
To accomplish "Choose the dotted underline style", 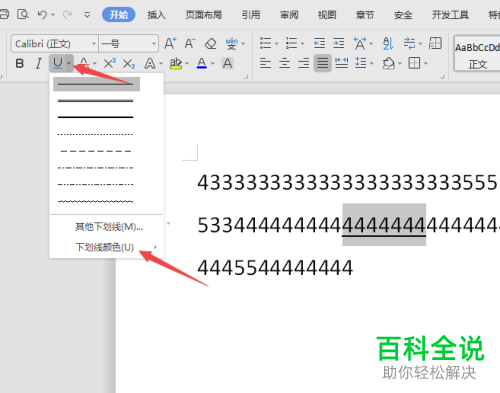I will (95, 134).
